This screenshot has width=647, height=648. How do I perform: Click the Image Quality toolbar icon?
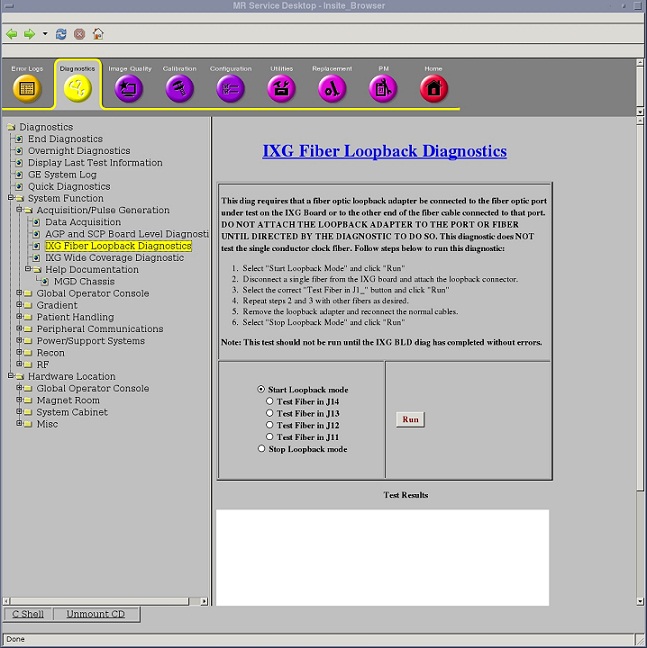click(x=129, y=88)
